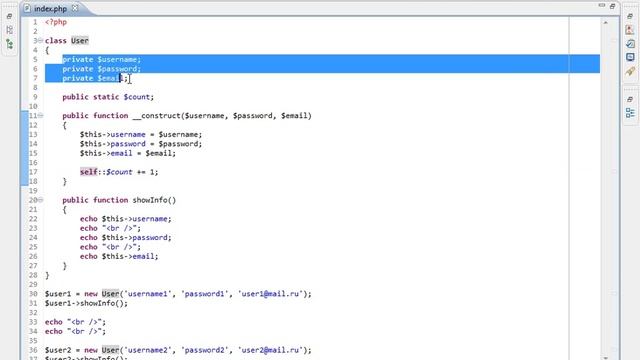Click the __construct method name
Screen dimensions: 640x360
pos(157,116)
